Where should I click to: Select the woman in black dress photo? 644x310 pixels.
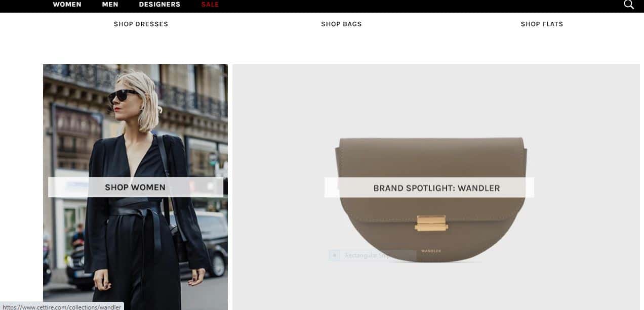pos(135,187)
